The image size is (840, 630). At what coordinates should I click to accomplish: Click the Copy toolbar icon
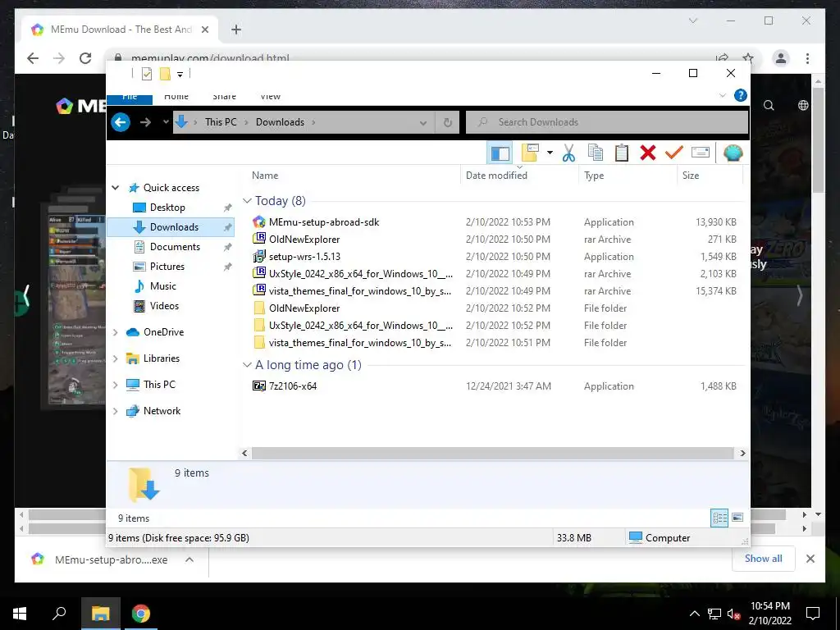pos(596,153)
